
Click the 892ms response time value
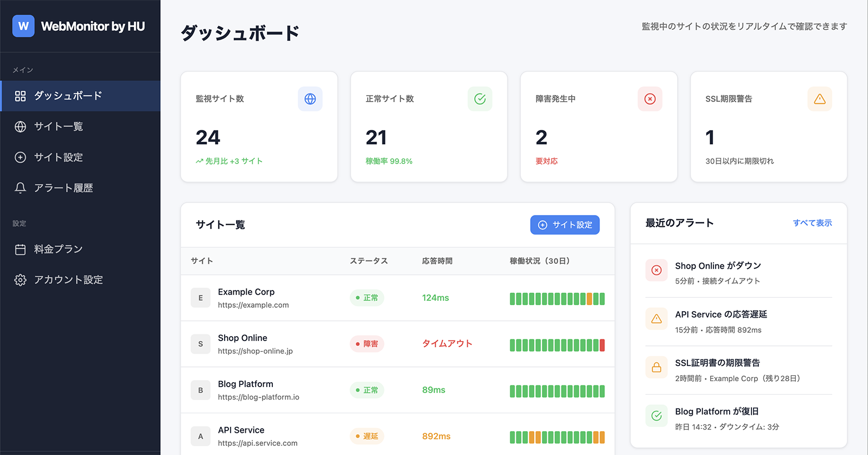437,437
